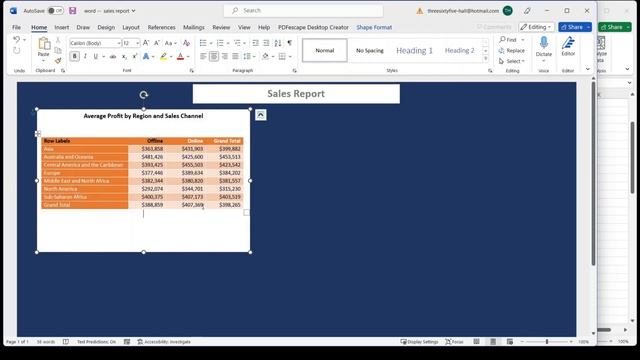Image resolution: width=640 pixels, height=360 pixels.
Task: Click the Undo arrow icon
Action: pos(16,40)
